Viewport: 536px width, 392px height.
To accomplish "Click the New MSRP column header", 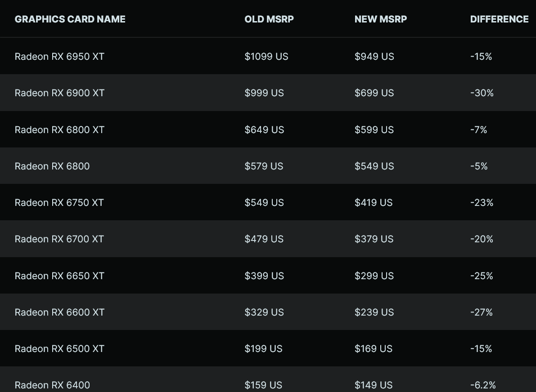I will pyautogui.click(x=380, y=19).
